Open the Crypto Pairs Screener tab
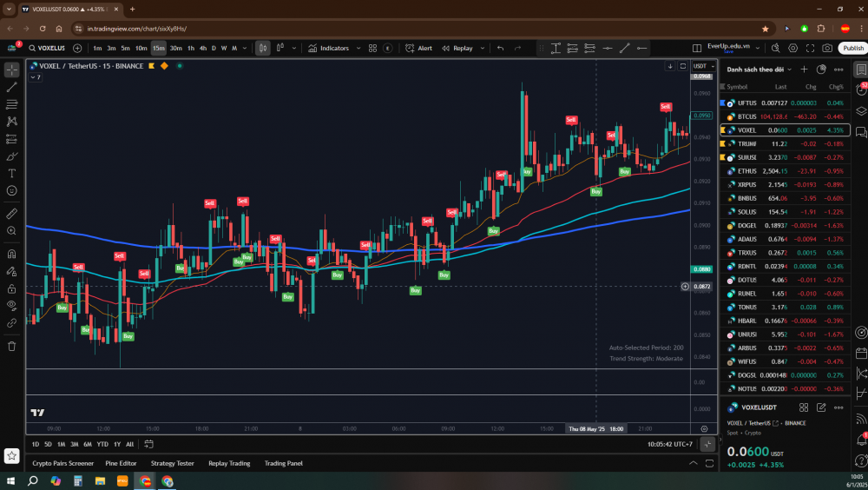This screenshot has height=490, width=868. click(63, 463)
